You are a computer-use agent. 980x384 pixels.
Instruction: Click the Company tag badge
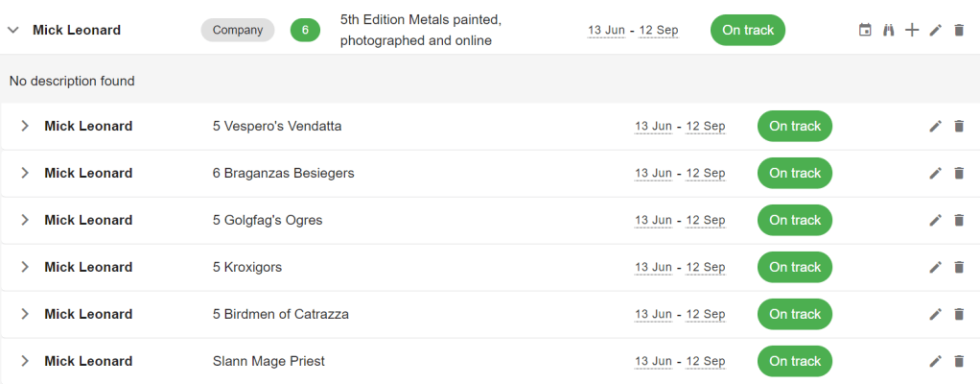click(238, 30)
